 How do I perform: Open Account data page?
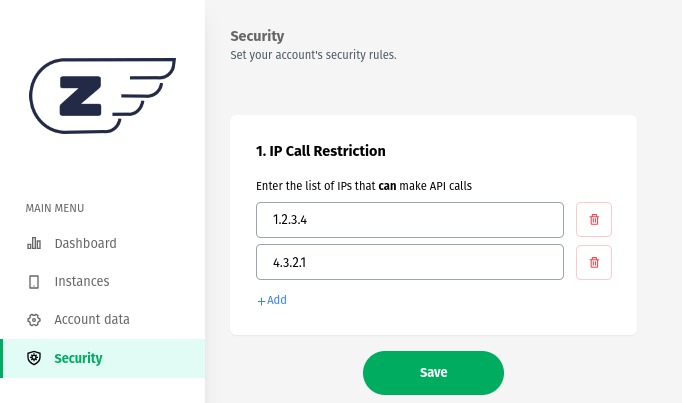92,320
